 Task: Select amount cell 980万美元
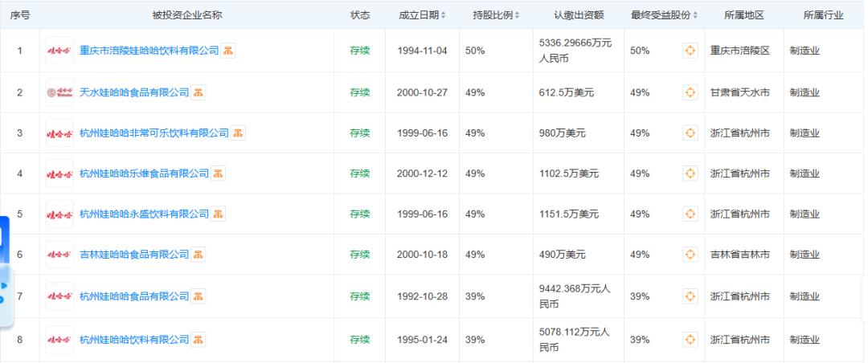click(562, 133)
